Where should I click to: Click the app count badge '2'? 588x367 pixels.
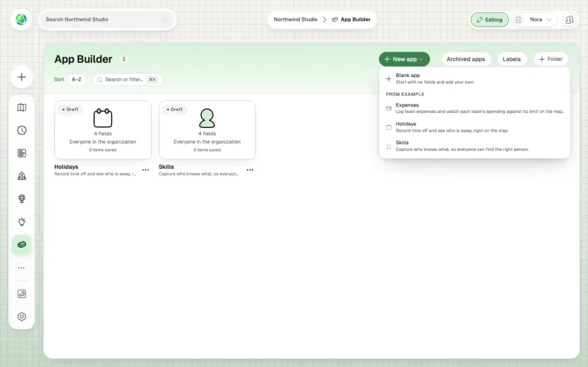123,59
